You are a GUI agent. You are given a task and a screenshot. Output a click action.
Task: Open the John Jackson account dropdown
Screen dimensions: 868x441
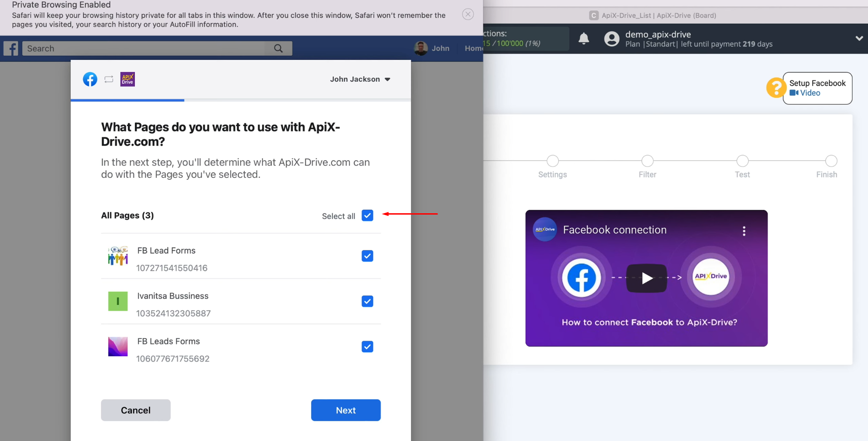click(360, 79)
